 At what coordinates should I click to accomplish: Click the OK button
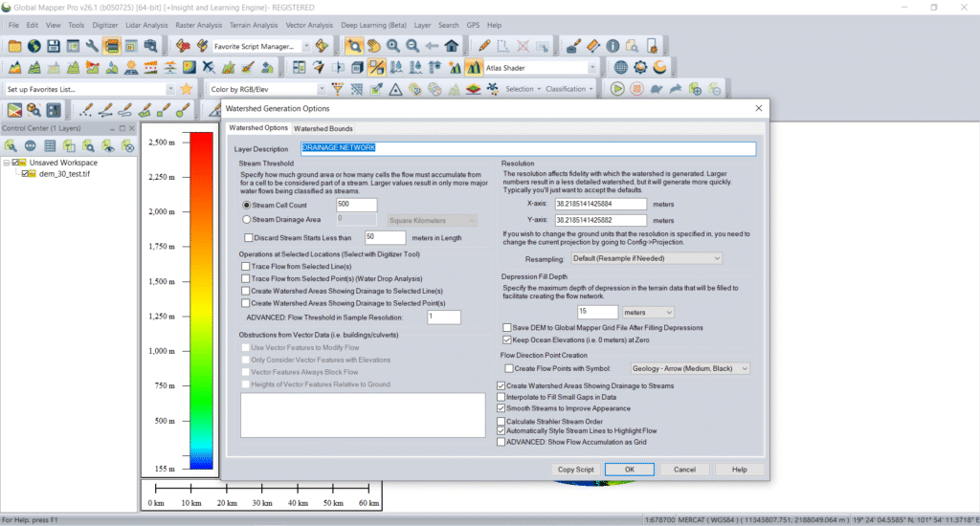pos(630,470)
